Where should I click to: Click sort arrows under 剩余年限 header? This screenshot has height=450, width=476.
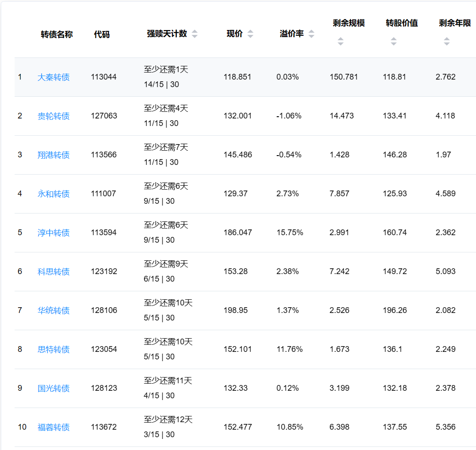[x=446, y=42]
